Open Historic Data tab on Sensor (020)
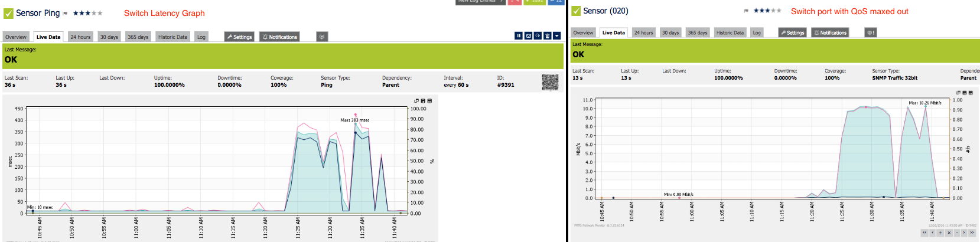 point(730,32)
